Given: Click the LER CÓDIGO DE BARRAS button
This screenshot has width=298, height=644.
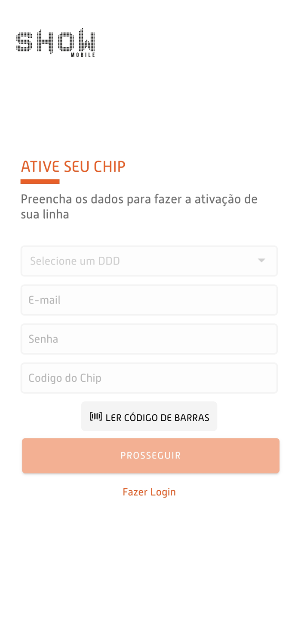Looking at the screenshot, I should (149, 416).
